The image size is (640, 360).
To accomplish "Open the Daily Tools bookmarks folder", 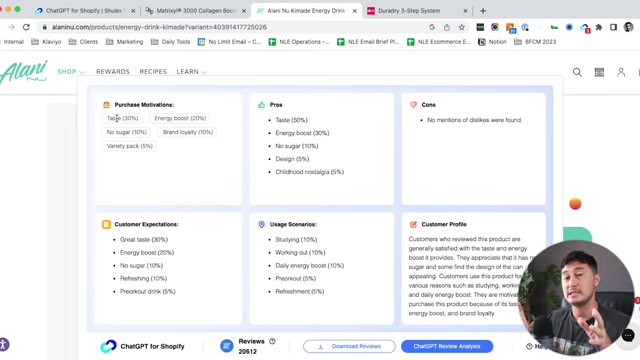I will [171, 42].
